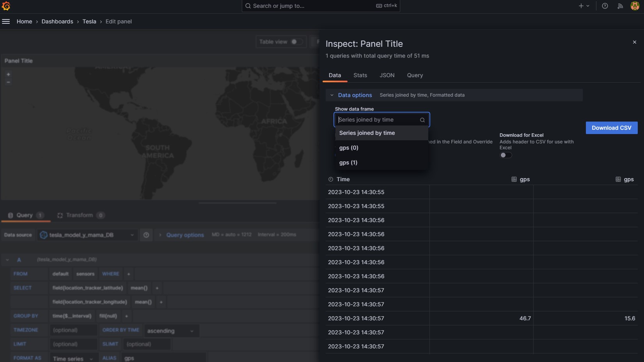Click the default retention policy selector
The width and height of the screenshot is (644, 362).
(60, 274)
